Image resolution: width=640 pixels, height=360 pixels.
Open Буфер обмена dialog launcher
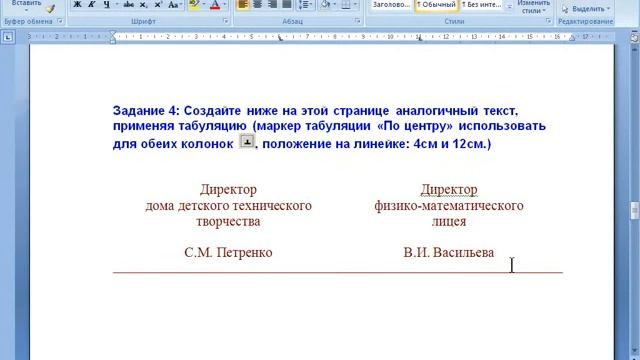point(60,21)
